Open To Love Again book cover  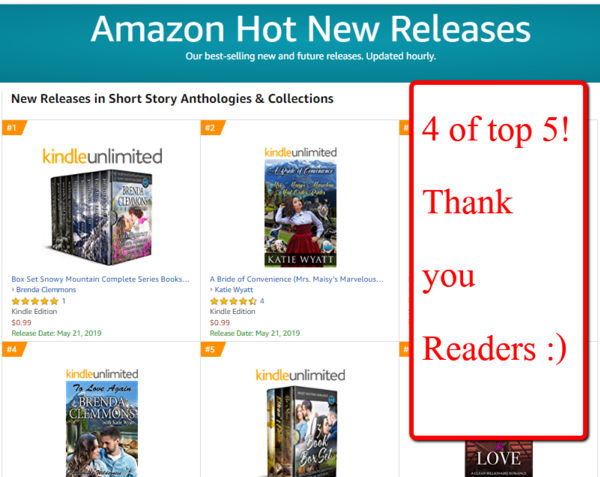102,428
